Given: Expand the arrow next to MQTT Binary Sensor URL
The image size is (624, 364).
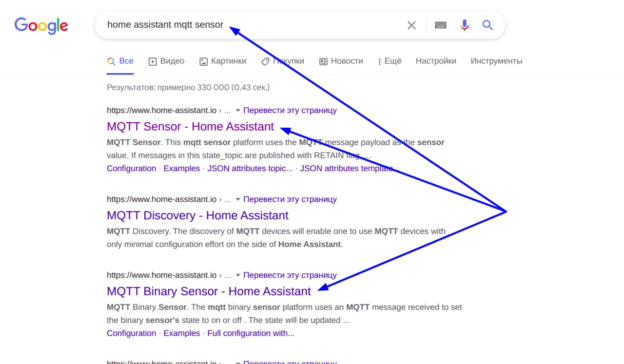Looking at the screenshot, I should pos(238,275).
